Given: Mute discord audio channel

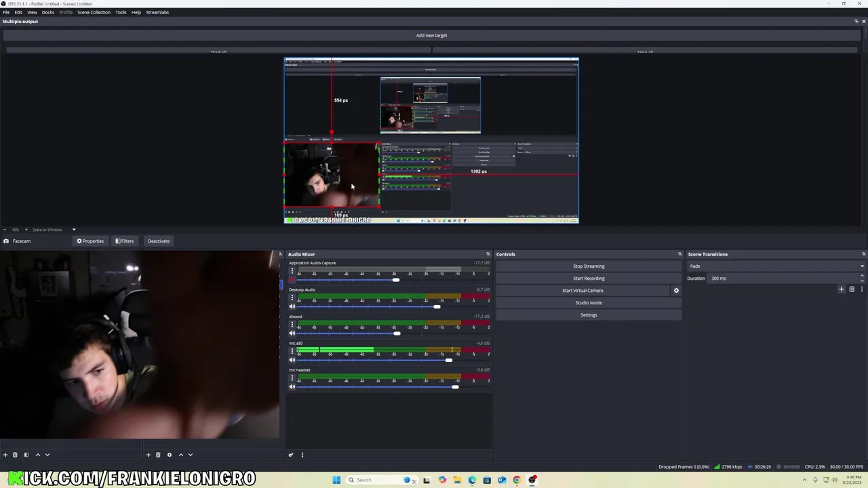Looking at the screenshot, I should coord(292,333).
